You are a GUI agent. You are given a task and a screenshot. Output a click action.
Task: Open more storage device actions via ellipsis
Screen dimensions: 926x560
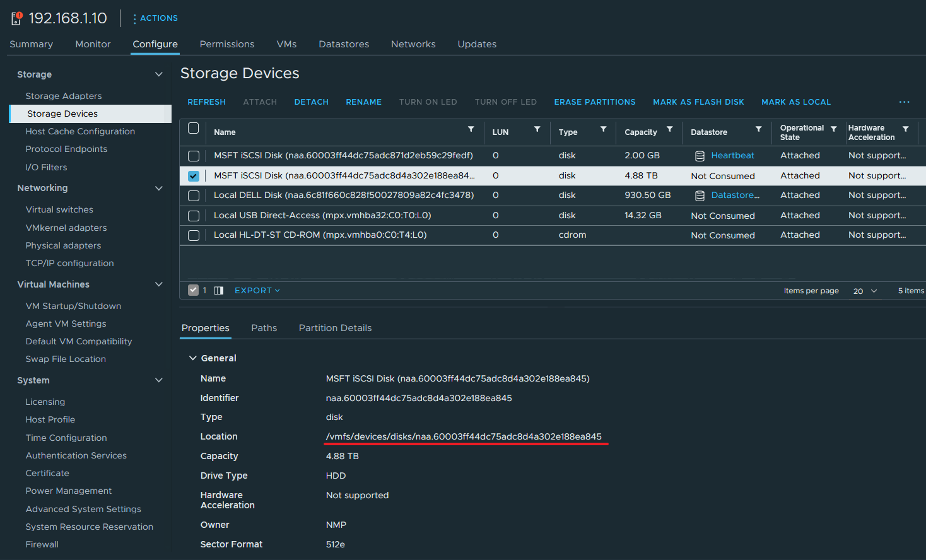(905, 102)
